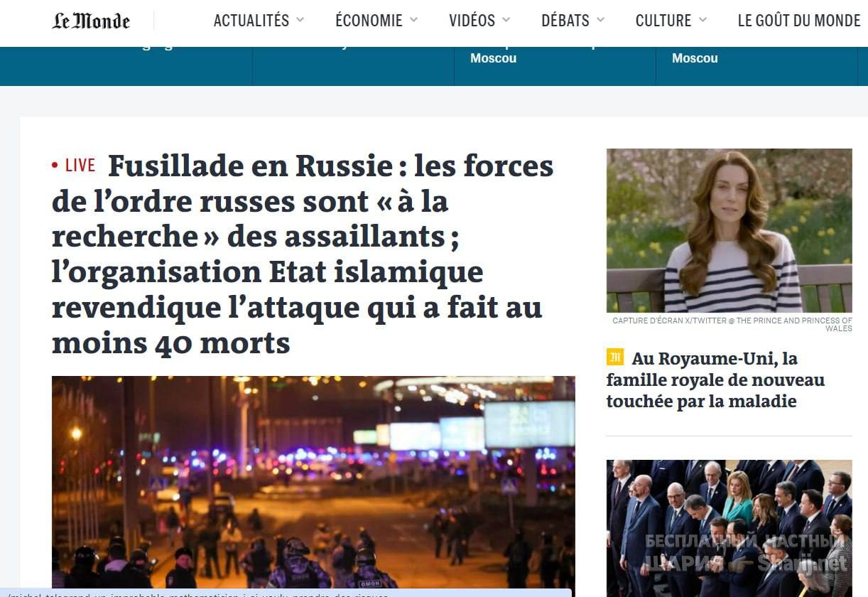Image resolution: width=868 pixels, height=597 pixels.
Task: Open the Fusillade en Russie live headline
Action: (303, 254)
